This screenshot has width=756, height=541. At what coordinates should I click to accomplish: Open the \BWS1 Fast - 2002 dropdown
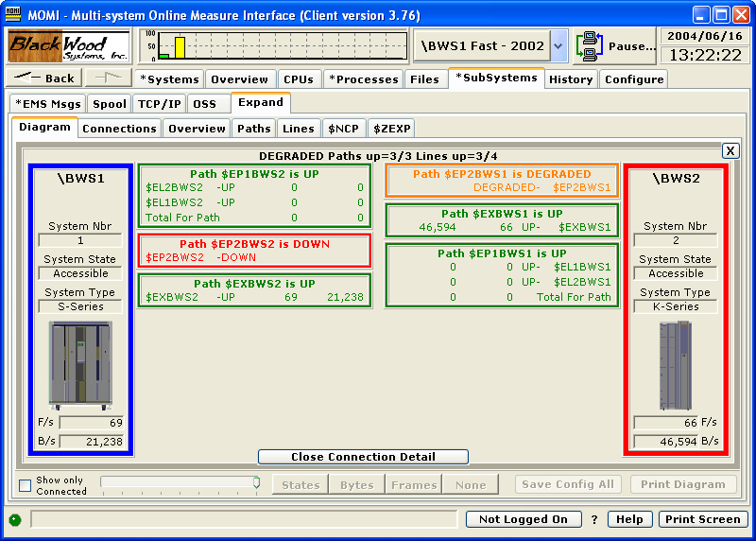(x=558, y=46)
